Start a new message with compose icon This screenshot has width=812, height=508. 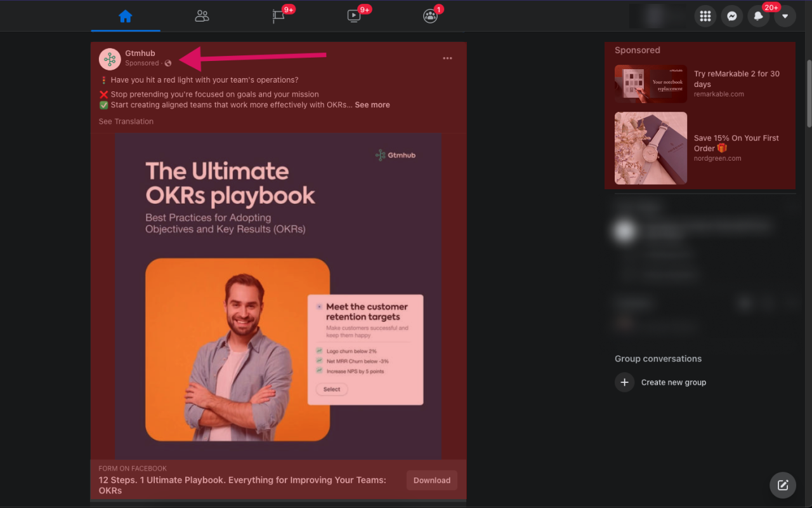pos(783,485)
